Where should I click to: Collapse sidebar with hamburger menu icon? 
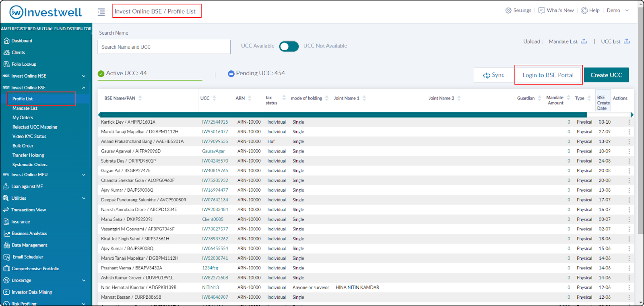click(101, 12)
